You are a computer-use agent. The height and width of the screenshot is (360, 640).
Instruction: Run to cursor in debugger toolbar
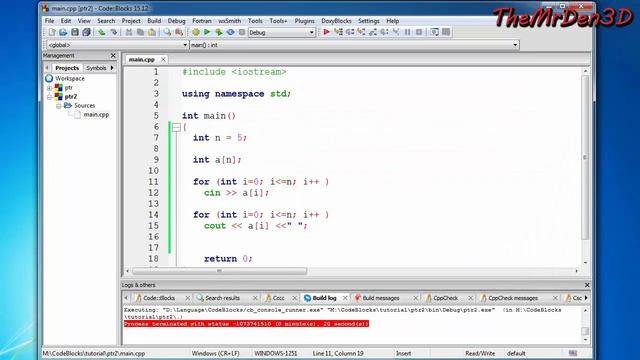click(338, 32)
